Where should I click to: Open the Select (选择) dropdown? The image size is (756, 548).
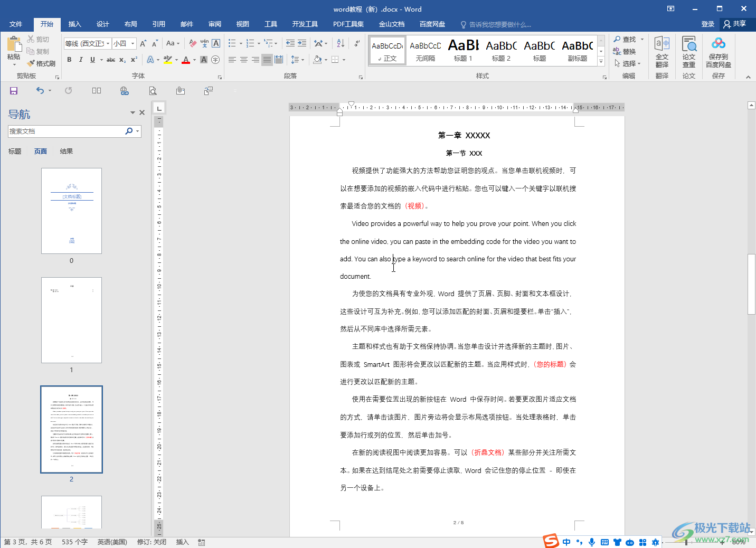(x=628, y=63)
